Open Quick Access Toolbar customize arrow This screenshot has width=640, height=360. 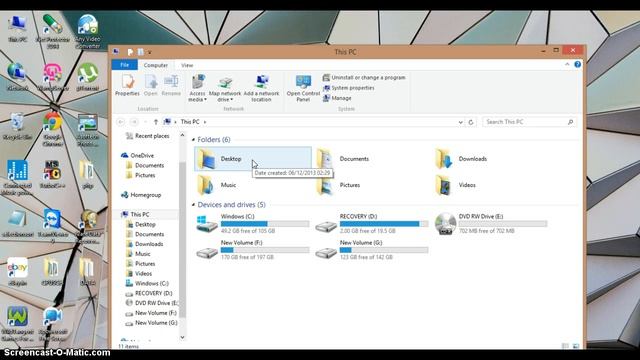tap(150, 52)
